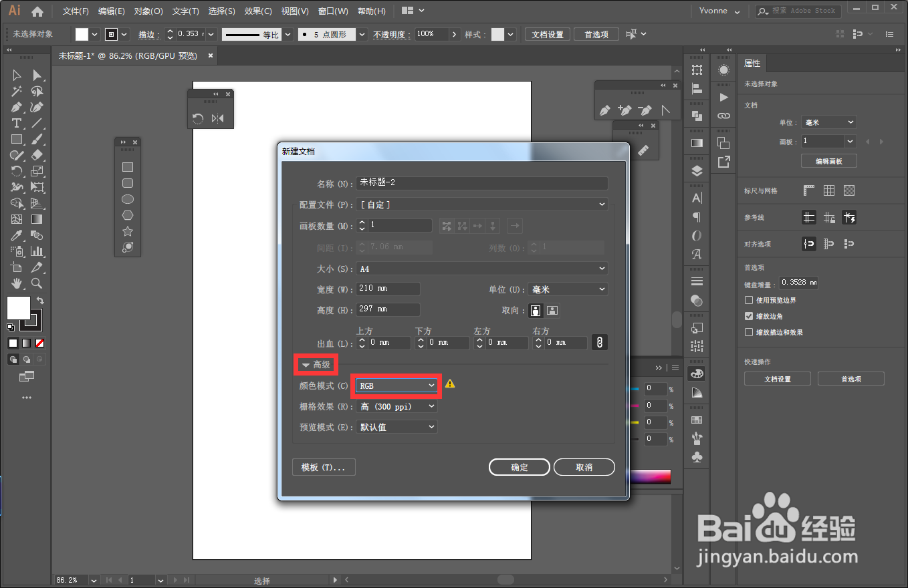Choose the Ellipse shape in floating panel
This screenshot has height=588, width=908.
click(128, 199)
